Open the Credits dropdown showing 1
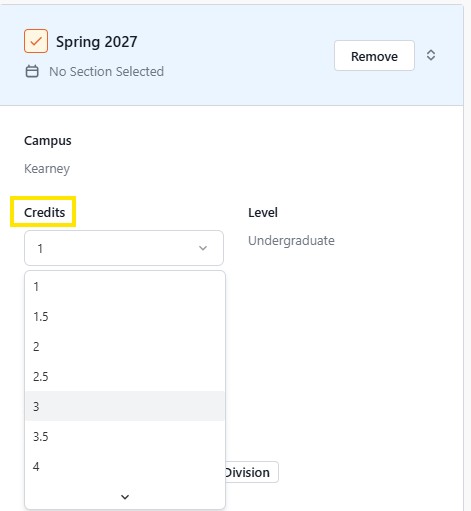The width and height of the screenshot is (471, 511). (x=124, y=248)
